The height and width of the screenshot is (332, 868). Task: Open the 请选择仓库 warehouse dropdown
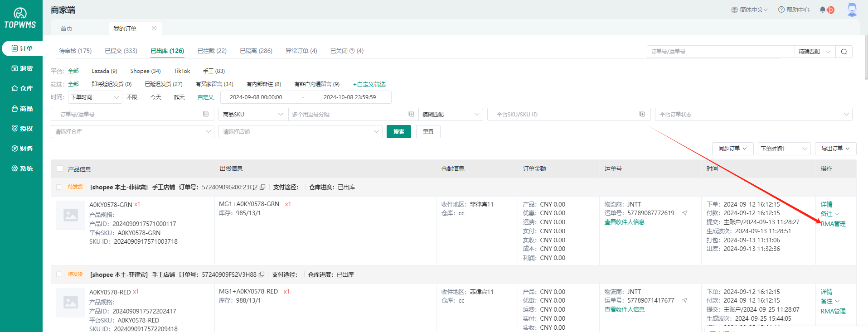[132, 132]
